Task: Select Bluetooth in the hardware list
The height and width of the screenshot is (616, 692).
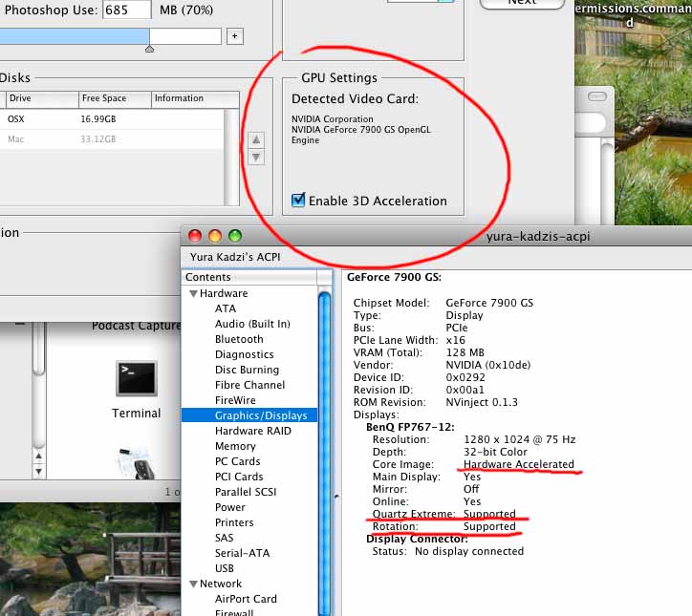Action: (x=239, y=340)
